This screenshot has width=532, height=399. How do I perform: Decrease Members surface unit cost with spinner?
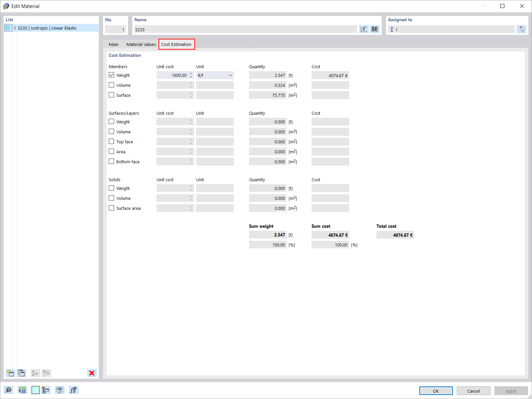point(191,96)
